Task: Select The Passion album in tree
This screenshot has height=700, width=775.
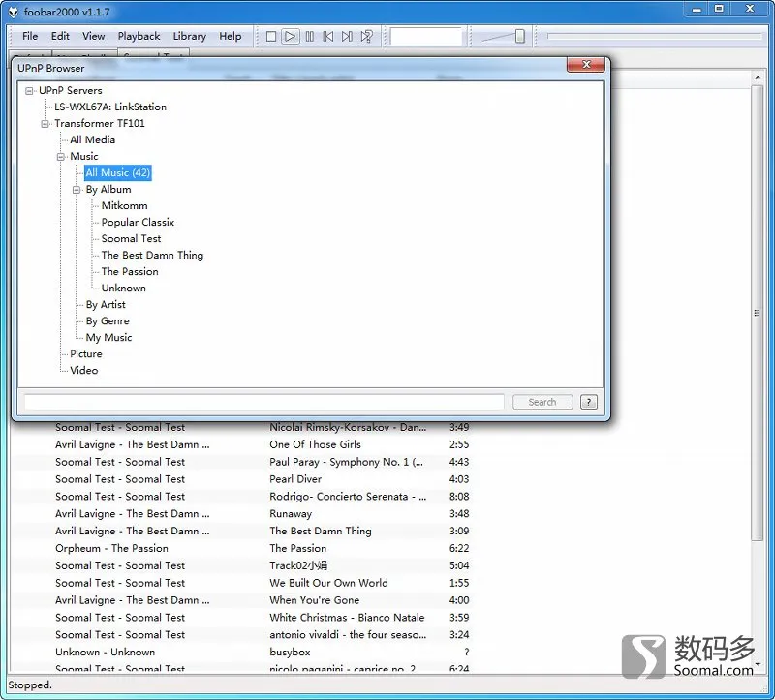Action: tap(130, 271)
